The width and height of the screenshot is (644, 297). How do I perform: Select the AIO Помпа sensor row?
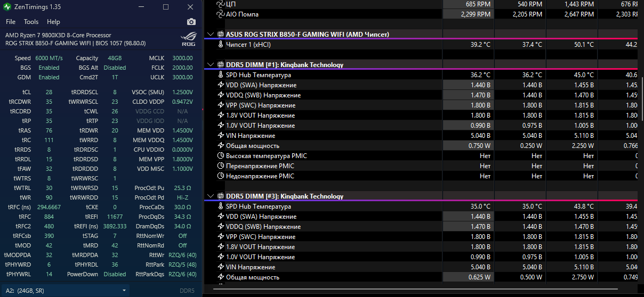click(x=421, y=14)
